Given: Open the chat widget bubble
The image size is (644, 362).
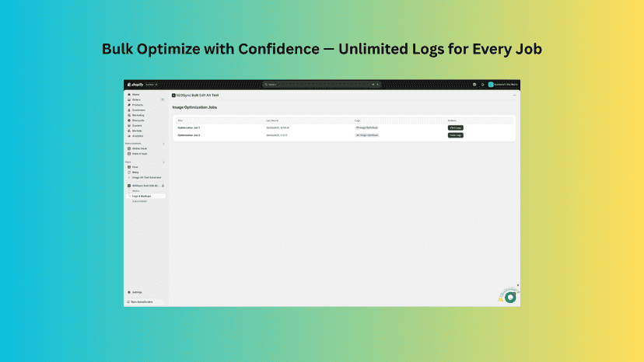Looking at the screenshot, I should point(510,297).
